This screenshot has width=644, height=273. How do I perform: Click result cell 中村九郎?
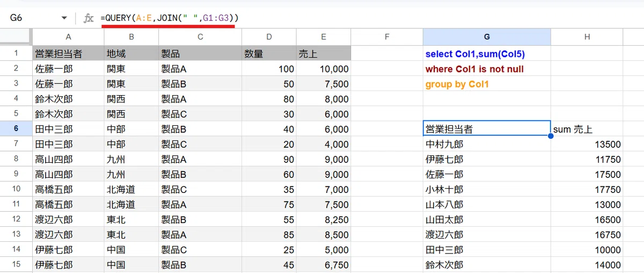[x=487, y=144]
